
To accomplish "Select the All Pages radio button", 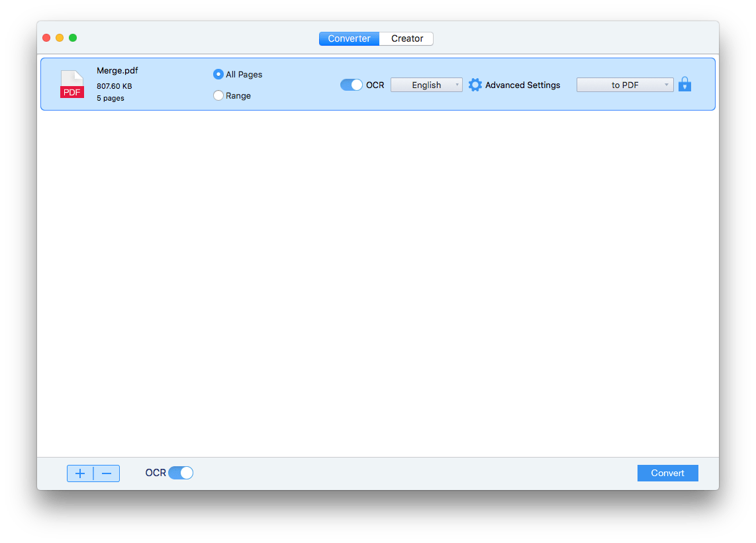I will tap(218, 74).
